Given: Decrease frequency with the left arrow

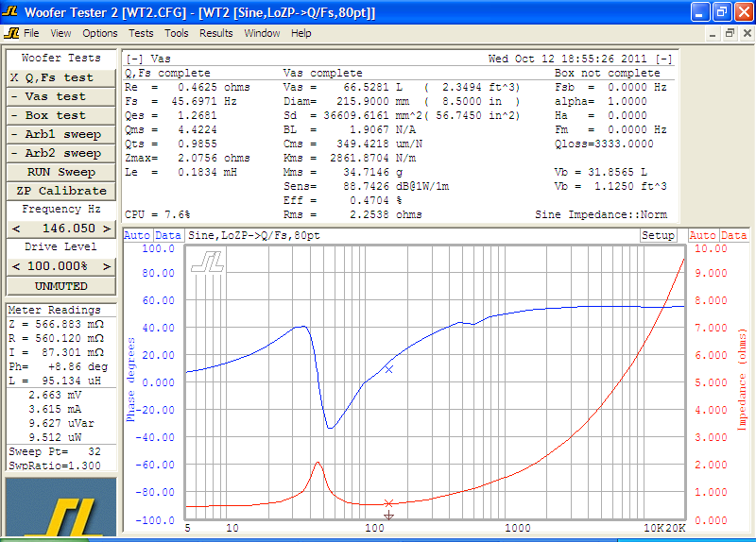Looking at the screenshot, I should (16, 229).
